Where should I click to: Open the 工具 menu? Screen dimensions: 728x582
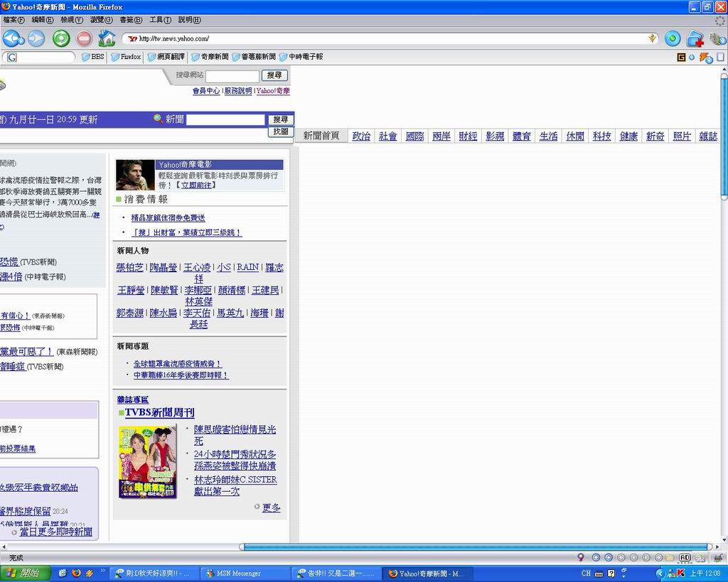coord(160,20)
